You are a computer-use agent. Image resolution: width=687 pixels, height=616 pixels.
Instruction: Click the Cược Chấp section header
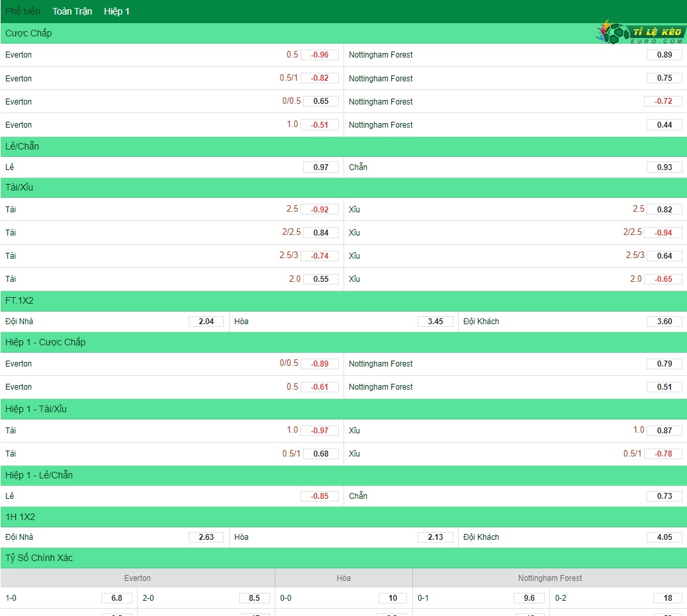[x=343, y=33]
